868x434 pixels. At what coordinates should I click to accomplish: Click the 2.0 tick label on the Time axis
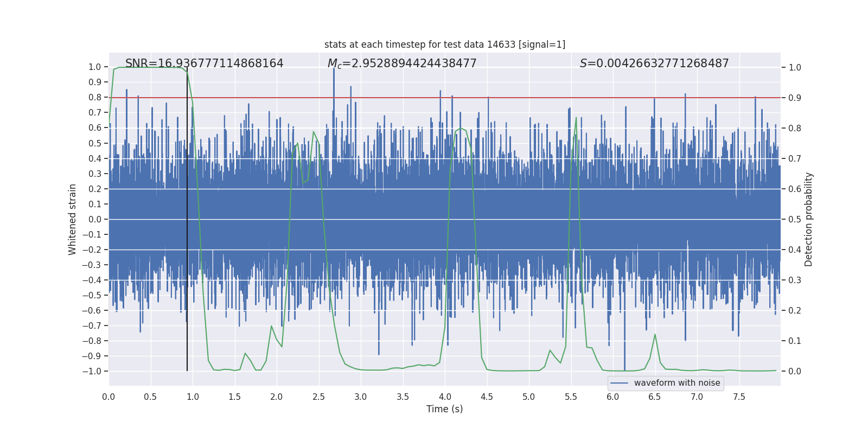click(277, 397)
